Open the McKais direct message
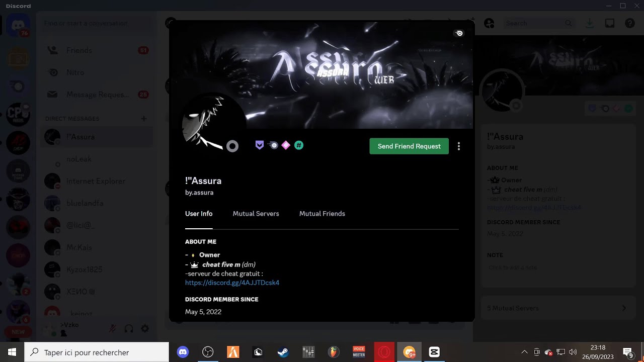The height and width of the screenshot is (362, 644). pyautogui.click(x=96, y=247)
